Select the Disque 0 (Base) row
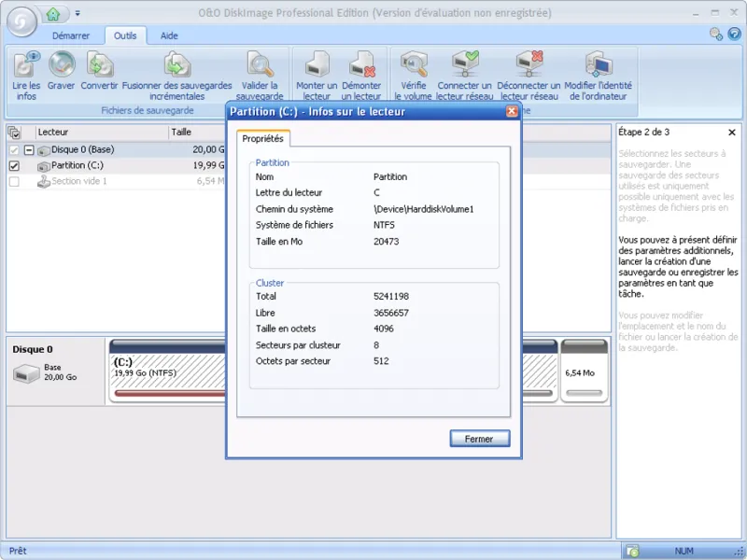 click(116, 150)
